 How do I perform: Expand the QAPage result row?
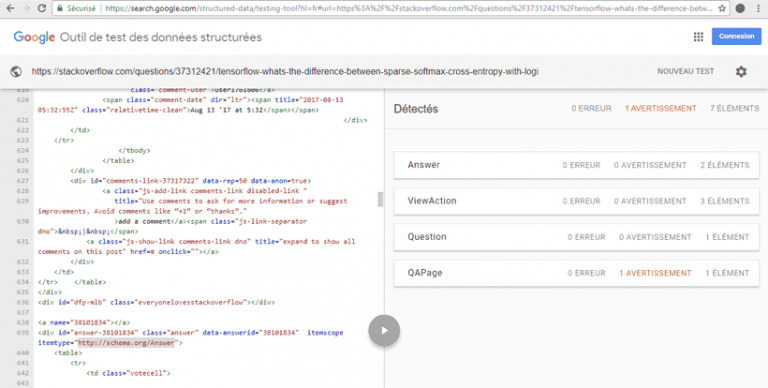(x=576, y=273)
